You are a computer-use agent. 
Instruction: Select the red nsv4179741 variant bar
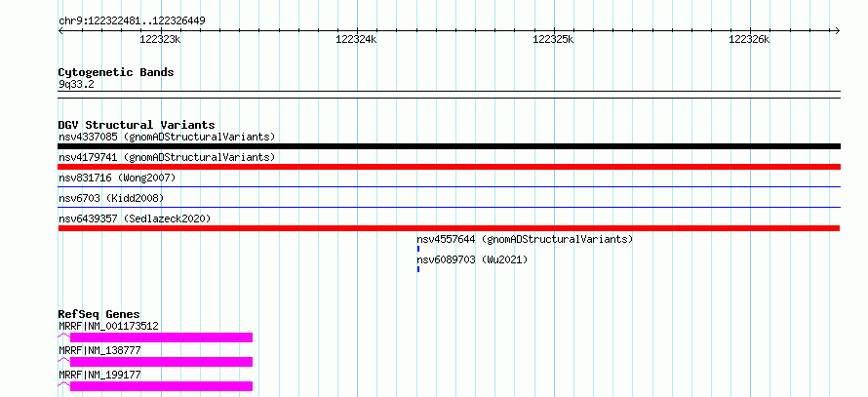(x=449, y=167)
